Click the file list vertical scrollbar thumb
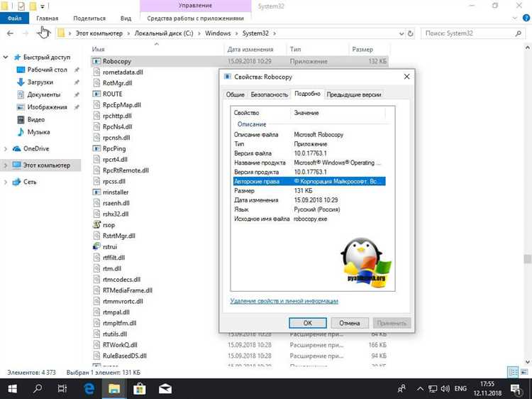This screenshot has width=532, height=399. 527,258
